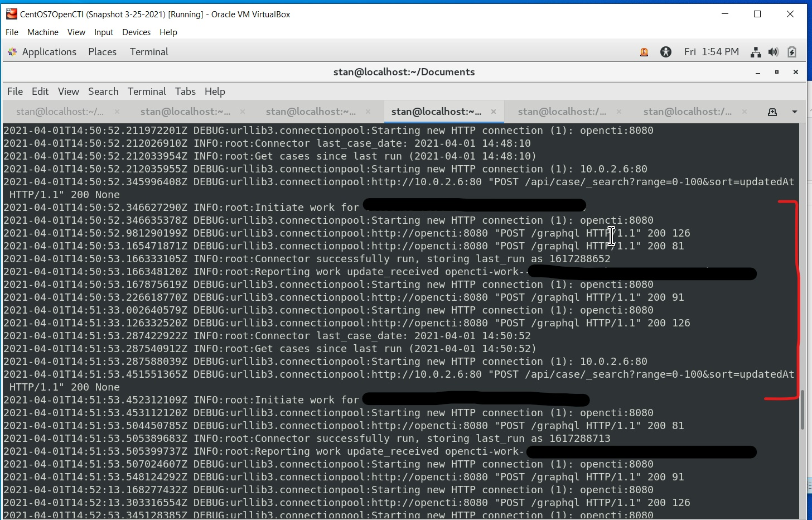
Task: Click log entry ending '200 81' at 14:51:53
Action: click(344, 426)
